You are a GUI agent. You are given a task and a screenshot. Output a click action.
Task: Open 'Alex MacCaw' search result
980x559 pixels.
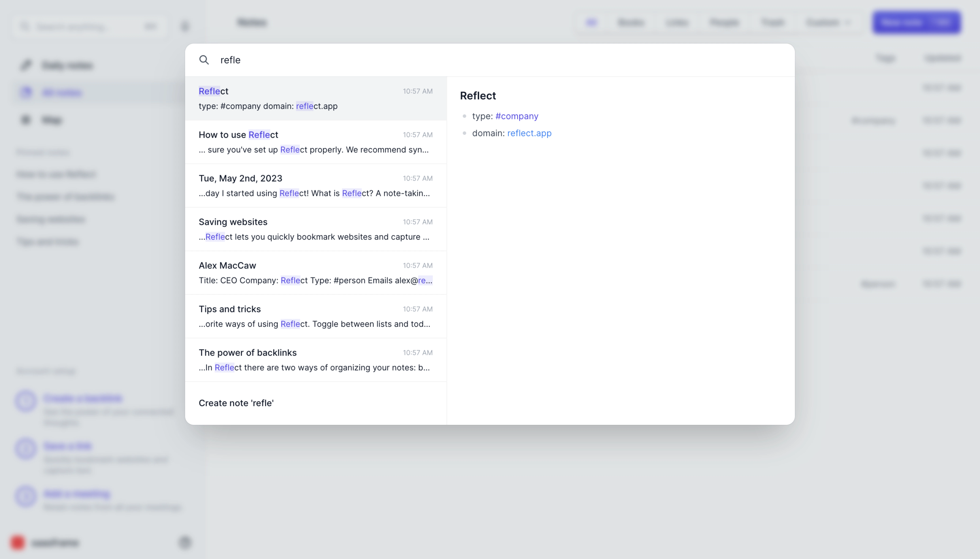click(x=316, y=273)
